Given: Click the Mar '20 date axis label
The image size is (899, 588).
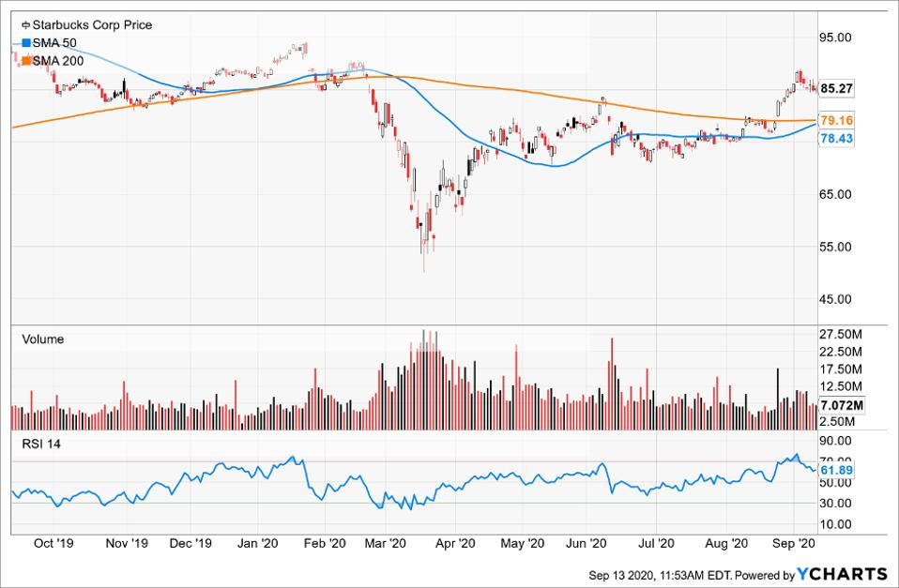Looking at the screenshot, I should [x=385, y=542].
